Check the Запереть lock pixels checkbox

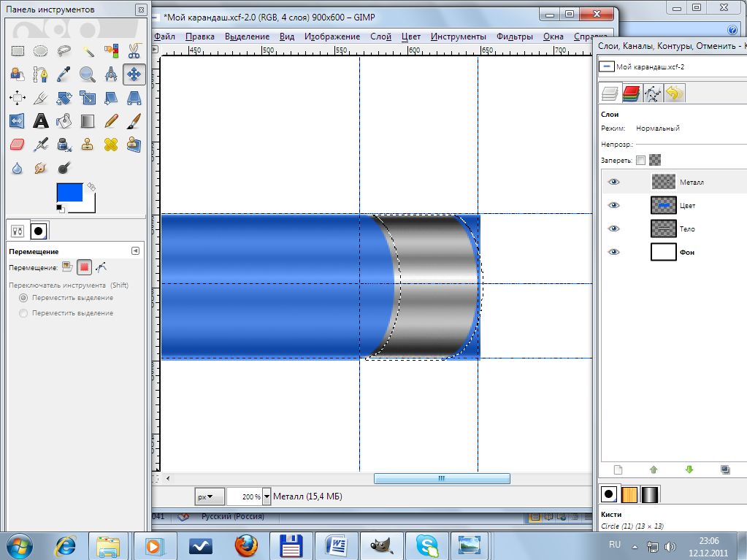(x=641, y=160)
